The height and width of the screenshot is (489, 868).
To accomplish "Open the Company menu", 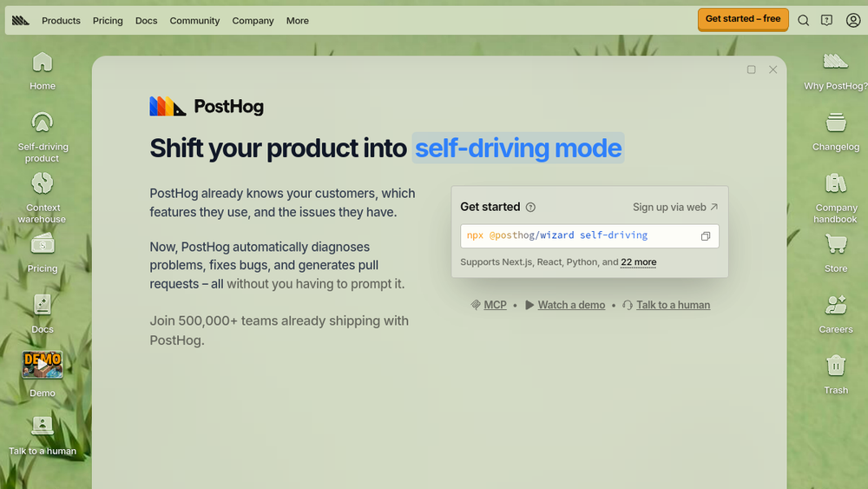I will tap(253, 21).
